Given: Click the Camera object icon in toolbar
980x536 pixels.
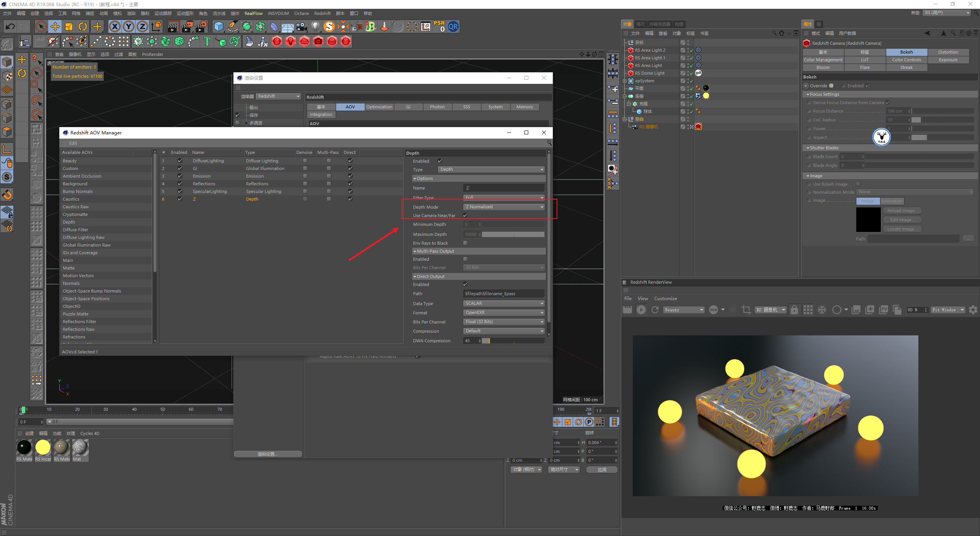Looking at the screenshot, I should pos(302,27).
